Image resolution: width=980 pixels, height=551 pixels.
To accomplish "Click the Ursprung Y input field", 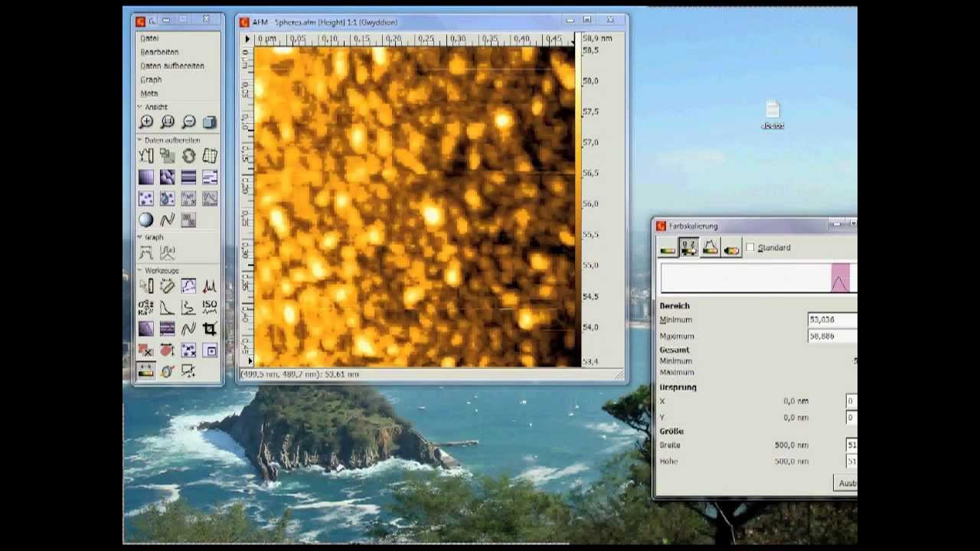I will tap(851, 418).
